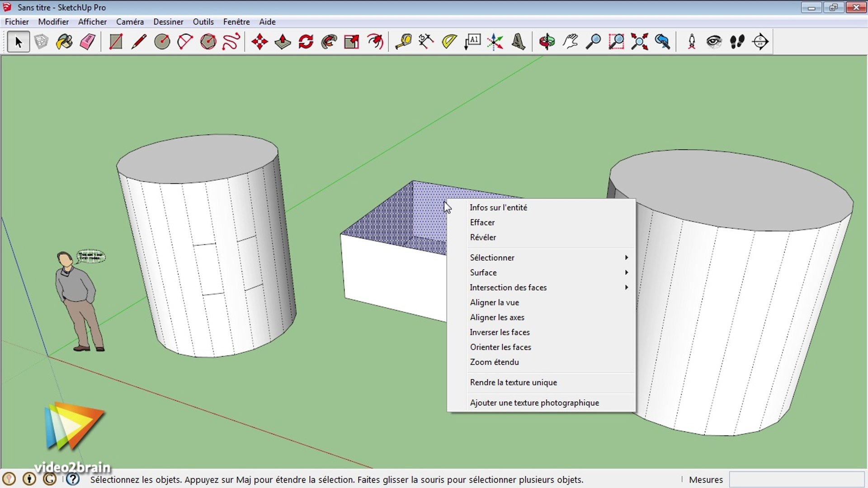Expand the Surface submenu

[x=483, y=272]
